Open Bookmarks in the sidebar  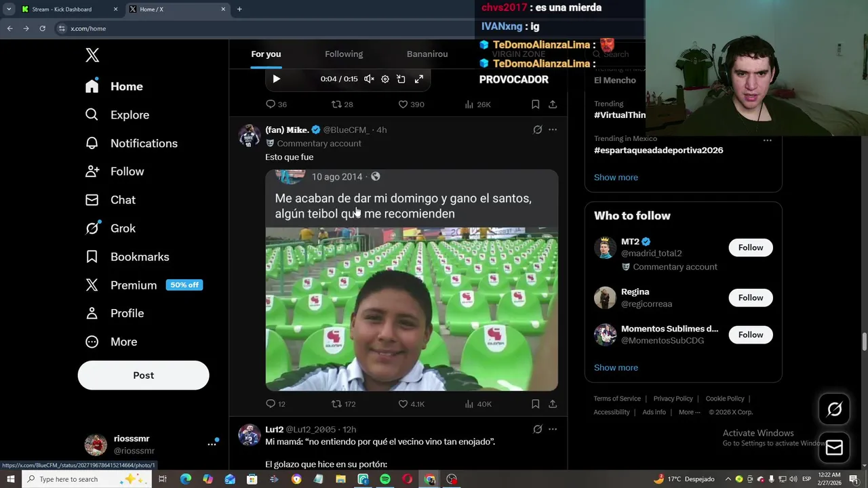click(127, 257)
